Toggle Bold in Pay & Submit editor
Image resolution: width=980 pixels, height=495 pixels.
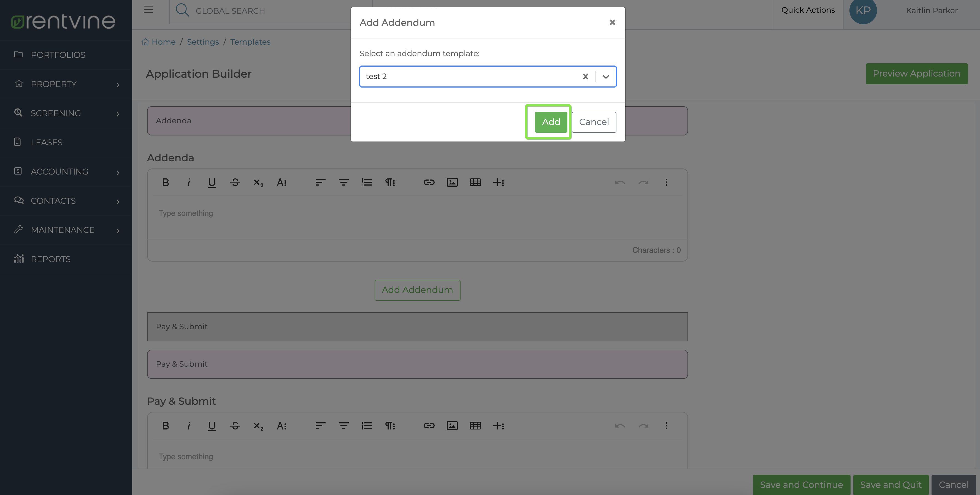click(x=165, y=426)
